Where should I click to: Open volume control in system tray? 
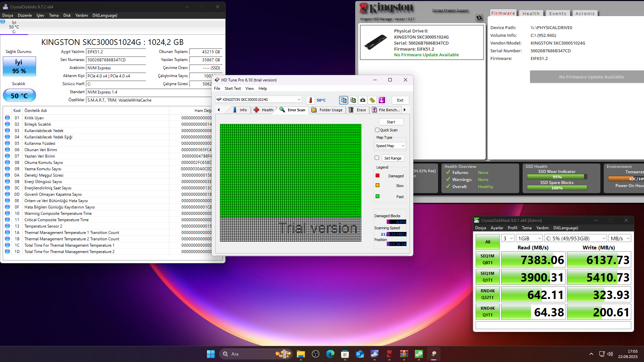click(610, 354)
